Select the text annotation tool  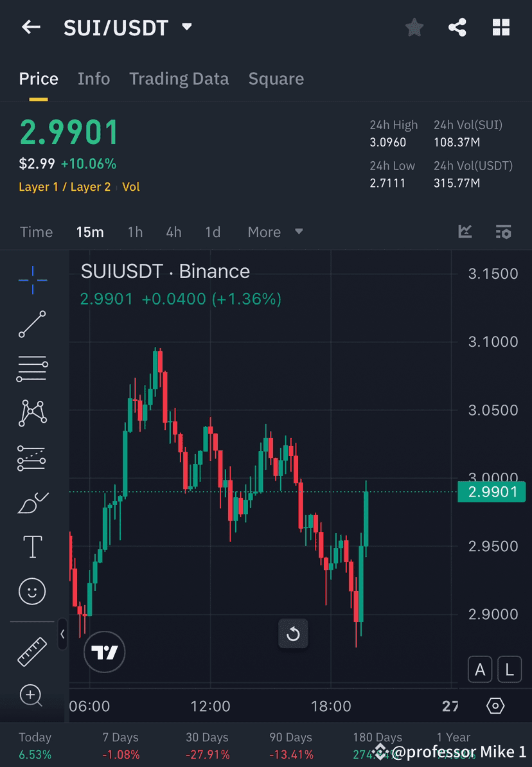(x=32, y=546)
